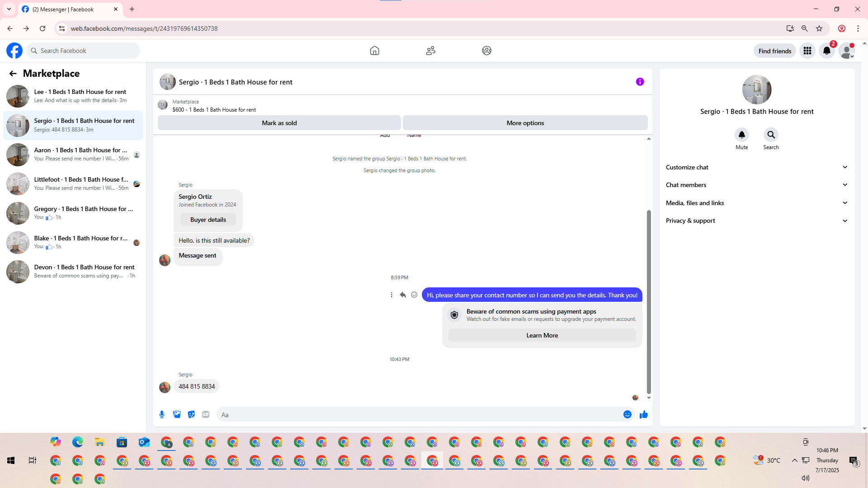Reload the page

(42, 28)
